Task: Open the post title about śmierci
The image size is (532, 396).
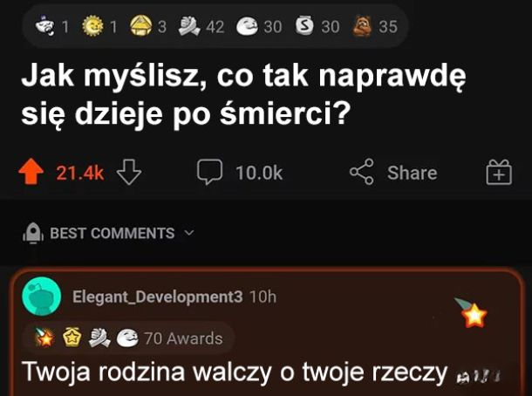Action: point(243,95)
